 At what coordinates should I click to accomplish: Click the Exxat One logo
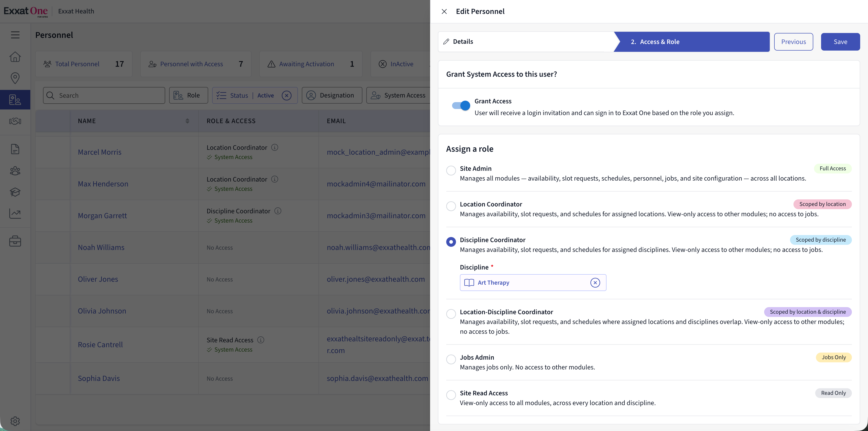(26, 11)
